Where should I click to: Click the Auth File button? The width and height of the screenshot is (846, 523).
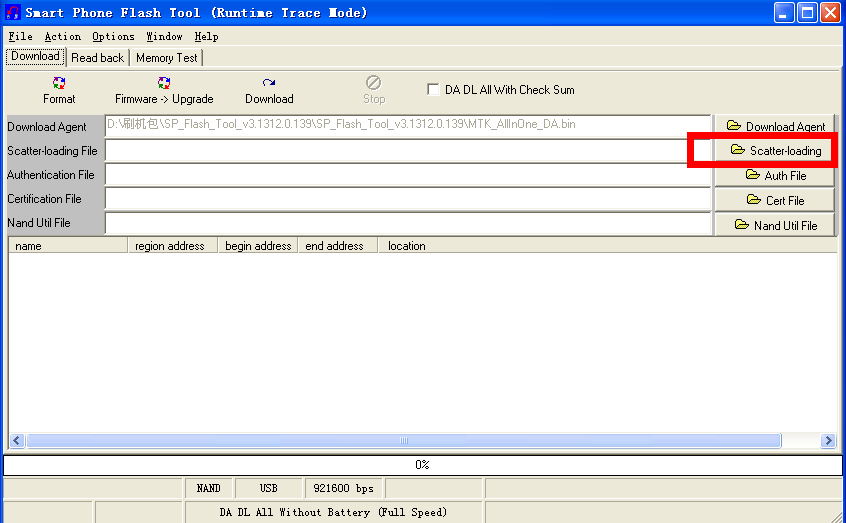point(775,175)
